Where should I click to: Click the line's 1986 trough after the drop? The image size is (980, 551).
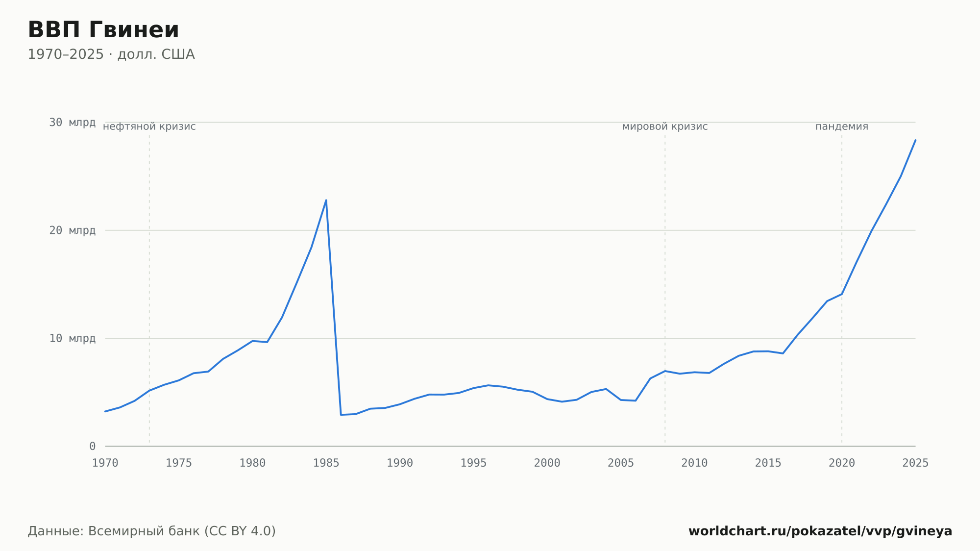341,415
